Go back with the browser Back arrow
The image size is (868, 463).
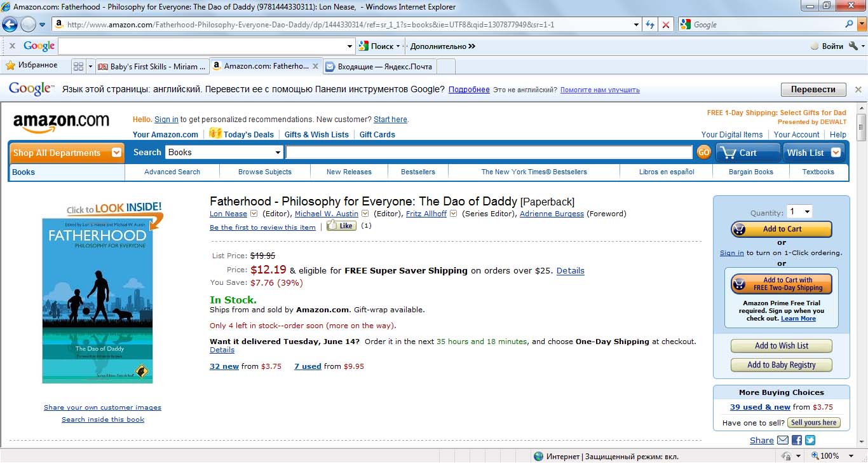tap(10, 25)
